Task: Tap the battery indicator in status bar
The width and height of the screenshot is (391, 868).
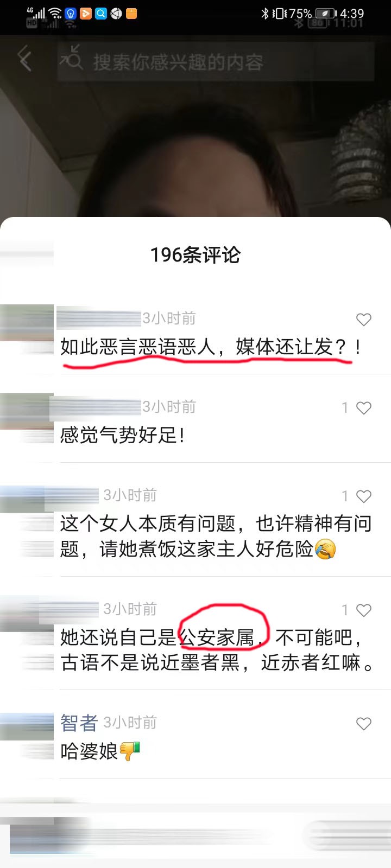Action: coord(326,14)
